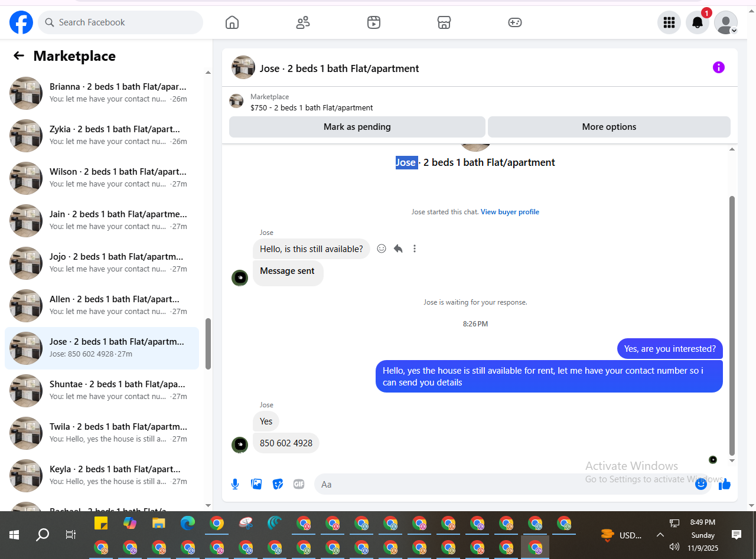Attach a photo to the message
Screen dimensions: 756x559
[x=256, y=484]
